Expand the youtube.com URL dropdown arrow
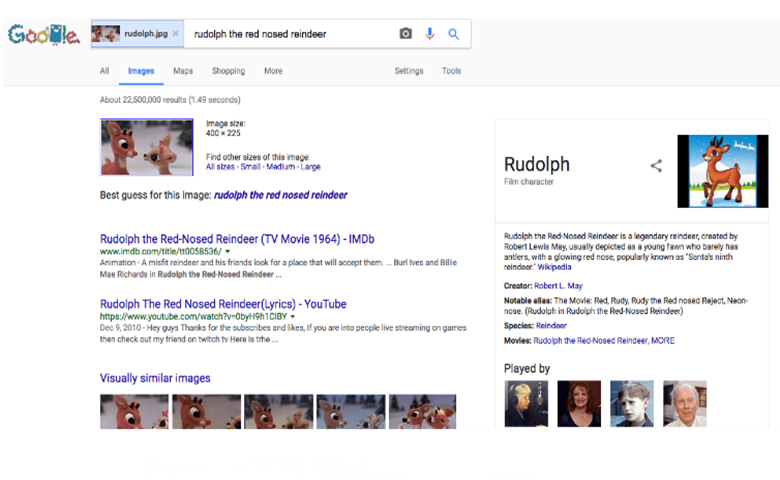This screenshot has width=780, height=480. pos(293,316)
